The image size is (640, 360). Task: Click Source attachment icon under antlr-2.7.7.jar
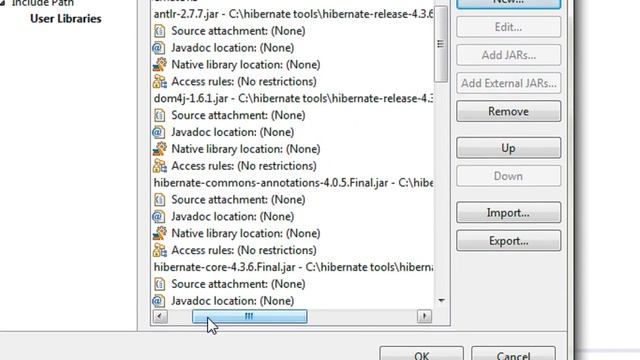159,31
